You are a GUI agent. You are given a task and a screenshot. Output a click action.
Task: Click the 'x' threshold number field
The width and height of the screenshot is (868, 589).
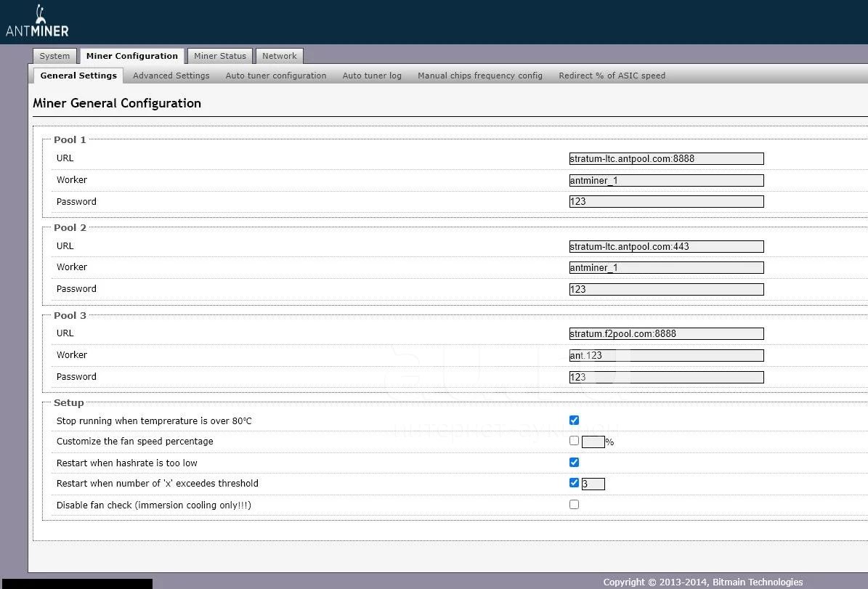[593, 484]
